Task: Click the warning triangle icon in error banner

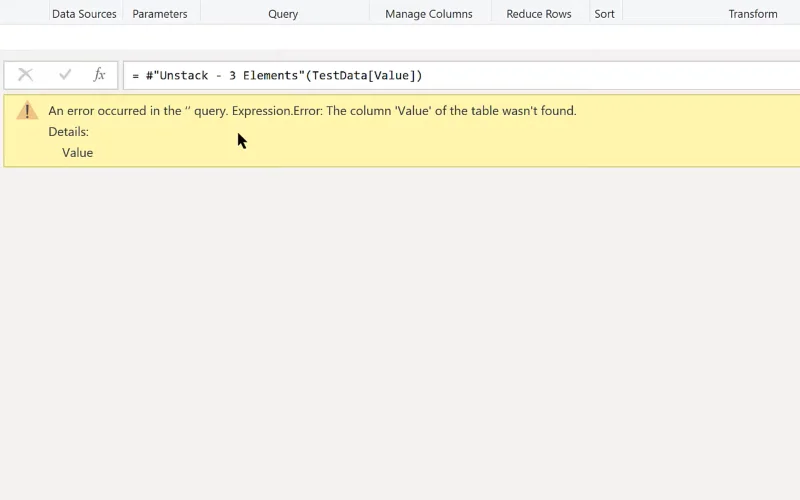Action: (27, 111)
